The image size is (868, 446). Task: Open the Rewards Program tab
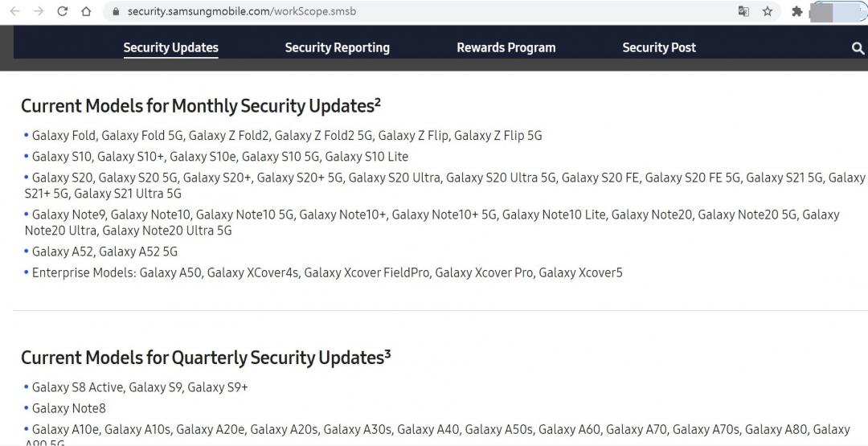tap(506, 47)
